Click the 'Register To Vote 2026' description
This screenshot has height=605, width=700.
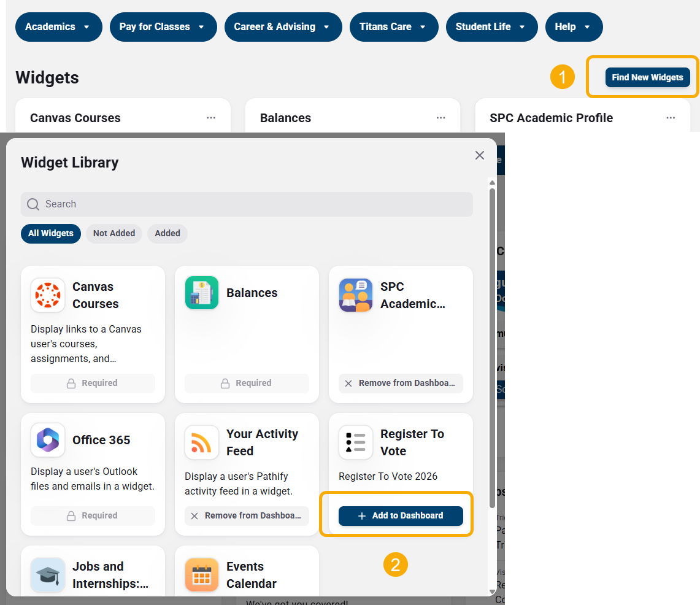click(388, 476)
